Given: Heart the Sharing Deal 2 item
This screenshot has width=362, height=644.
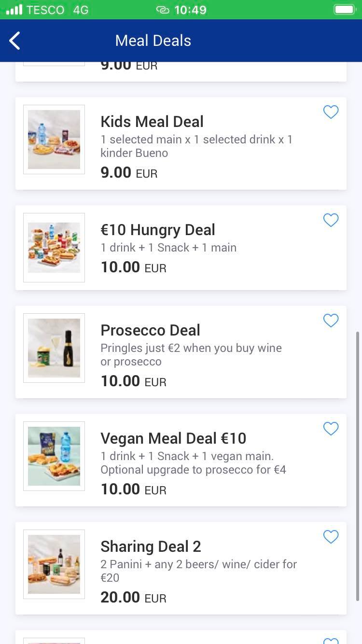Looking at the screenshot, I should point(331,537).
